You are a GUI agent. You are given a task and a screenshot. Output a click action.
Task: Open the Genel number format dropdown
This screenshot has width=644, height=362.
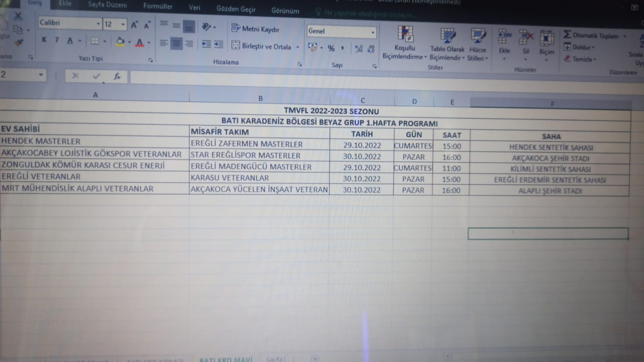[373, 32]
